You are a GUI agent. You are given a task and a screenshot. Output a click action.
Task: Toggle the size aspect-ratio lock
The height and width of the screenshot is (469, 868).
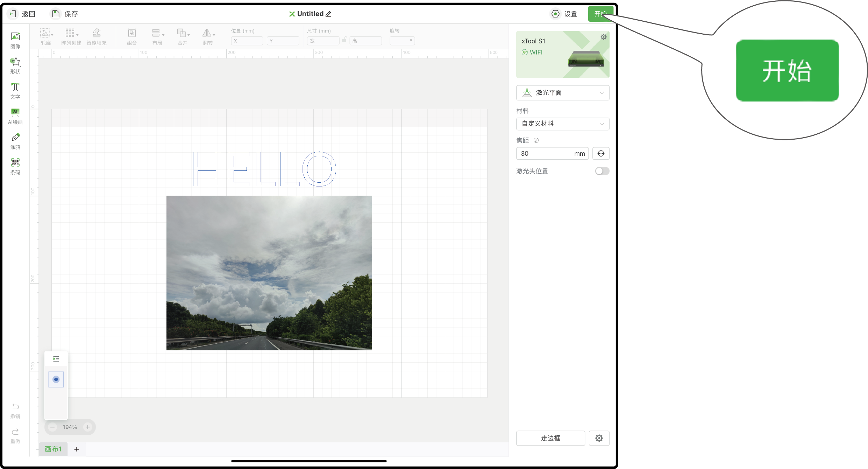point(344,40)
